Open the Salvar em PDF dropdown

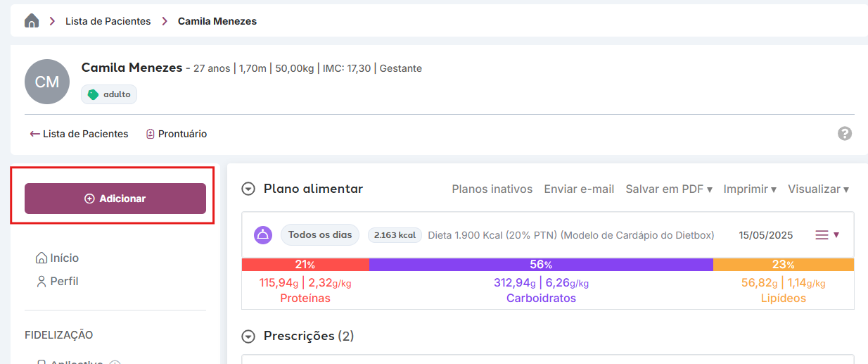pos(669,189)
